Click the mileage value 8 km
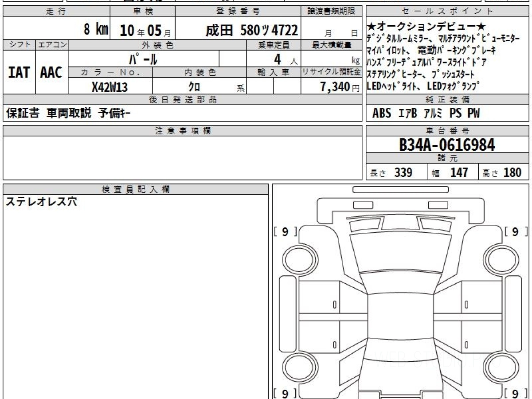Screen dimensions: 532x399 (96, 30)
